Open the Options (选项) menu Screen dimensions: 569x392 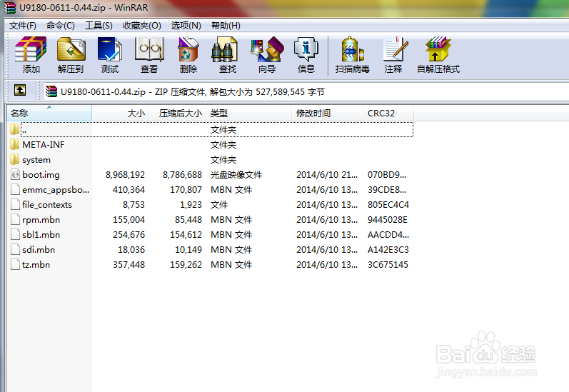(x=186, y=26)
